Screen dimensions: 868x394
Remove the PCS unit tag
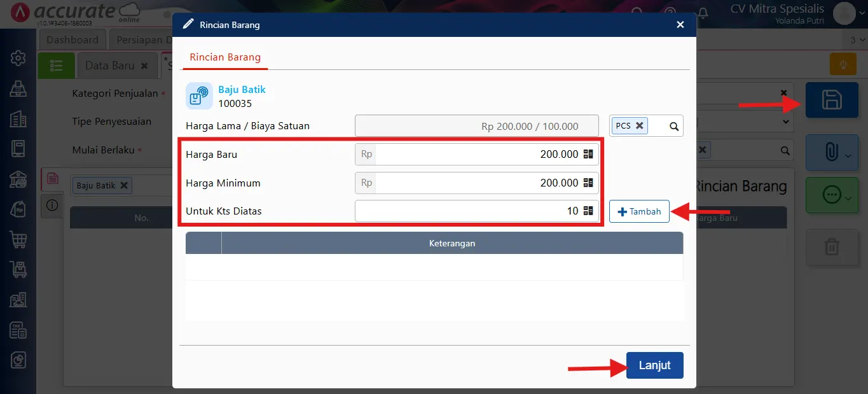click(640, 125)
